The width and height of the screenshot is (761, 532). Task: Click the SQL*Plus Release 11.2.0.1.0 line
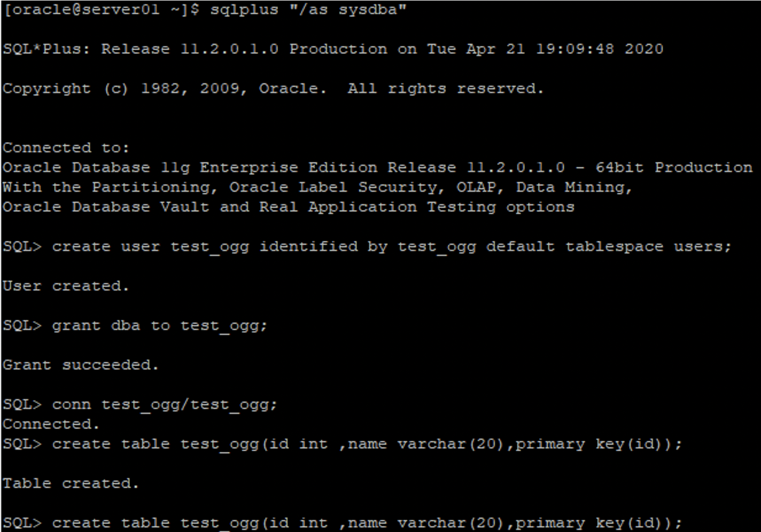333,49
